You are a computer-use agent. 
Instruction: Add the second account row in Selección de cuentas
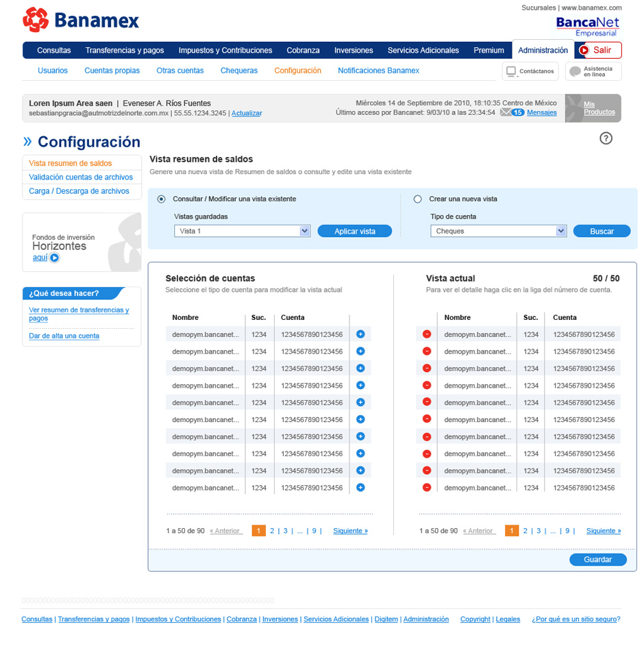360,351
